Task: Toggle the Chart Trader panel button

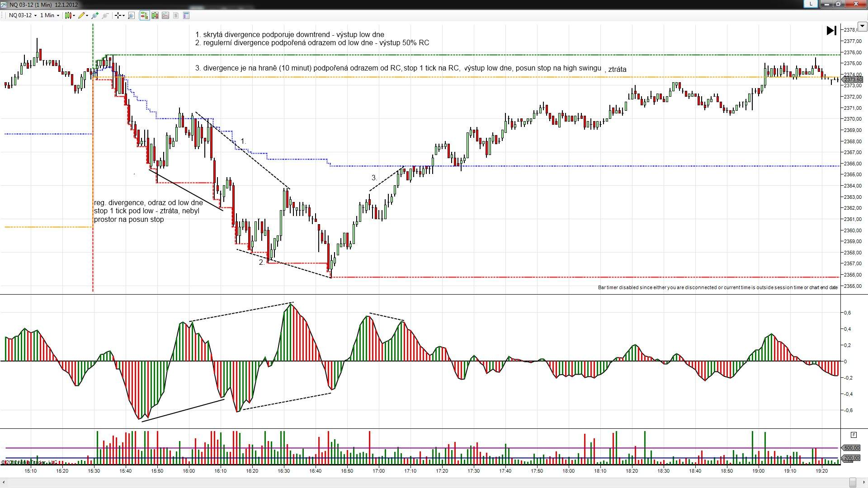Action: [x=144, y=15]
